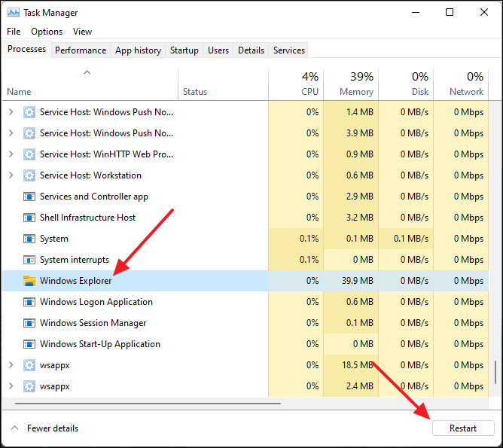Click the Windows Start-Up Application icon
The image size is (503, 448).
[29, 344]
